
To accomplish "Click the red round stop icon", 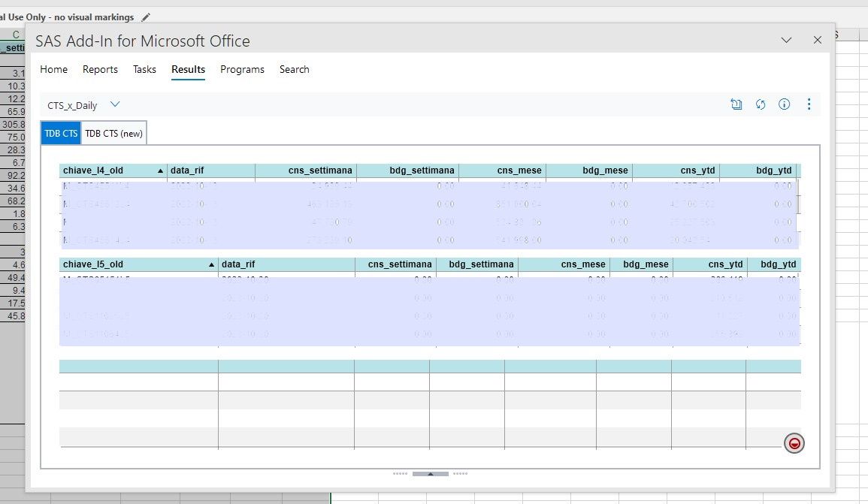I will 794,443.
